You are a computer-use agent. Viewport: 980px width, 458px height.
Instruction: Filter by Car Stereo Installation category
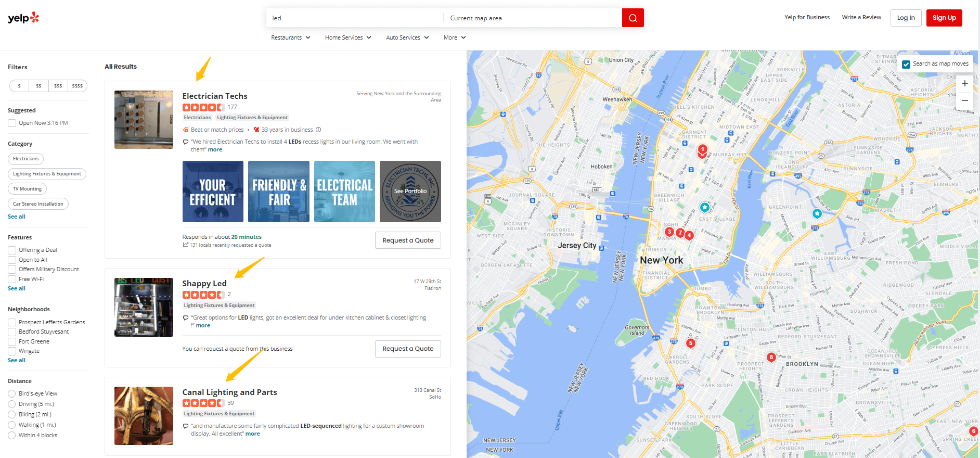[38, 204]
